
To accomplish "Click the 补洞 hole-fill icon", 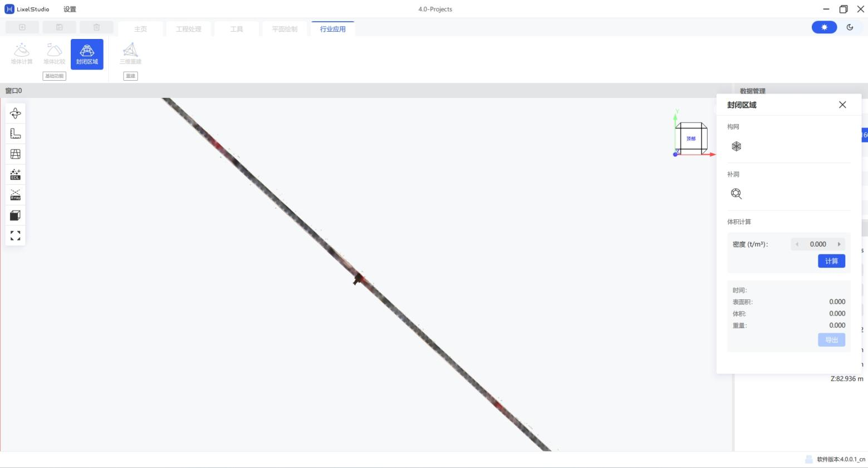I will point(737,194).
